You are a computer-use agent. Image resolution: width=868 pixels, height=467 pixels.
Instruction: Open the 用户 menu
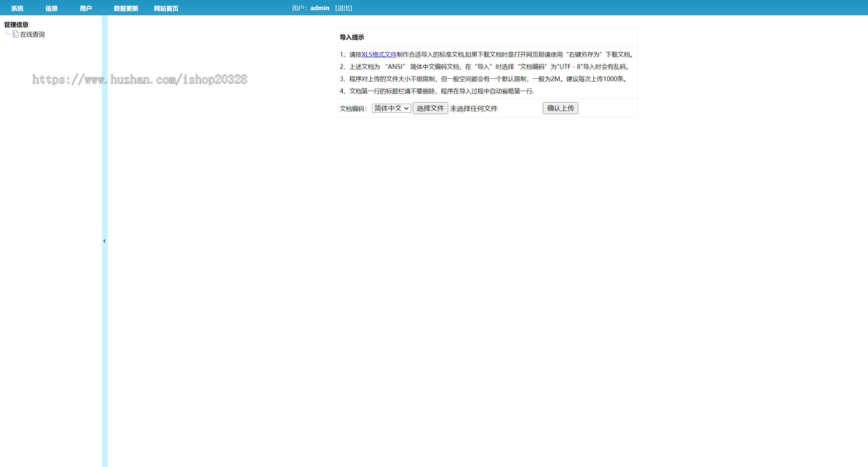pyautogui.click(x=86, y=9)
